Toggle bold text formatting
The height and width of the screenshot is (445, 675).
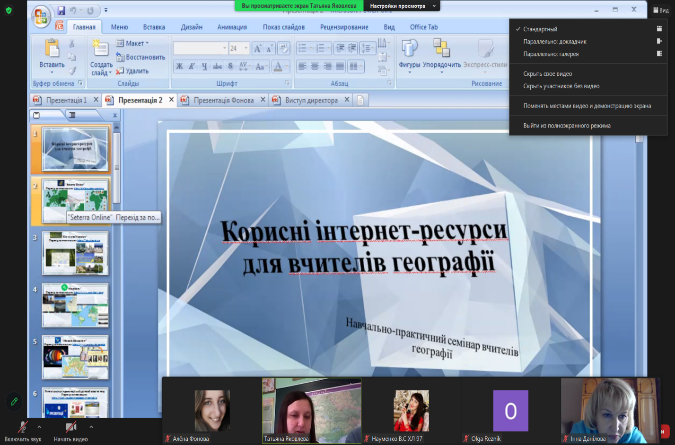pyautogui.click(x=179, y=67)
